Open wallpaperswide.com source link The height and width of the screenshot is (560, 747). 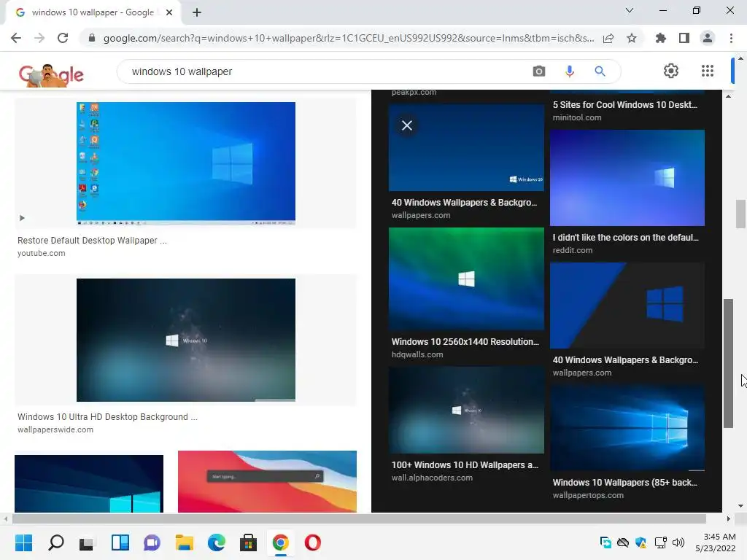(x=55, y=429)
